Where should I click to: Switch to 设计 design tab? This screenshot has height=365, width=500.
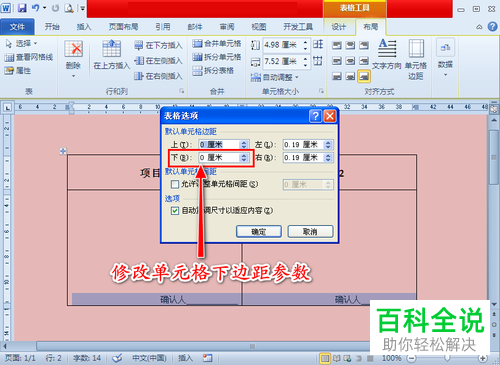tap(338, 27)
